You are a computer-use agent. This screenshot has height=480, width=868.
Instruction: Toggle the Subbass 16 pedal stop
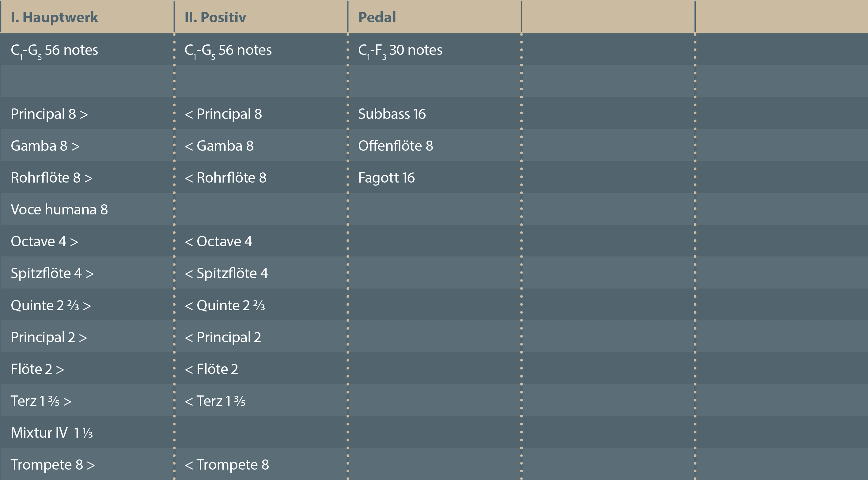392,114
